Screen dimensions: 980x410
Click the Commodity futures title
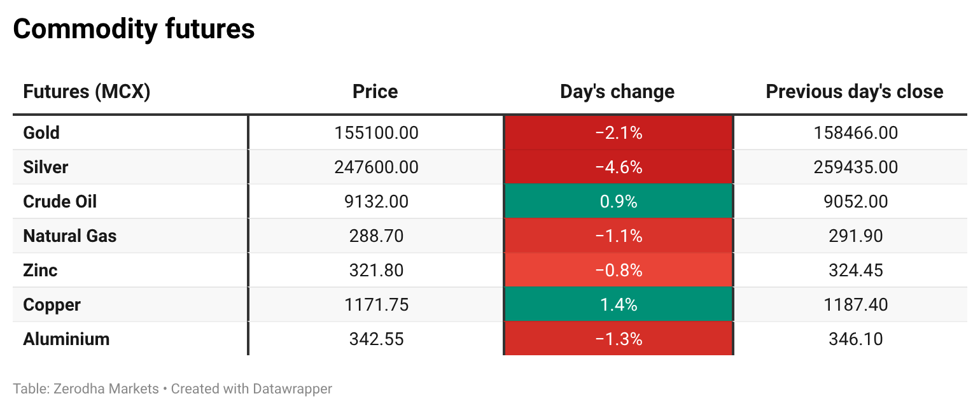click(x=134, y=29)
